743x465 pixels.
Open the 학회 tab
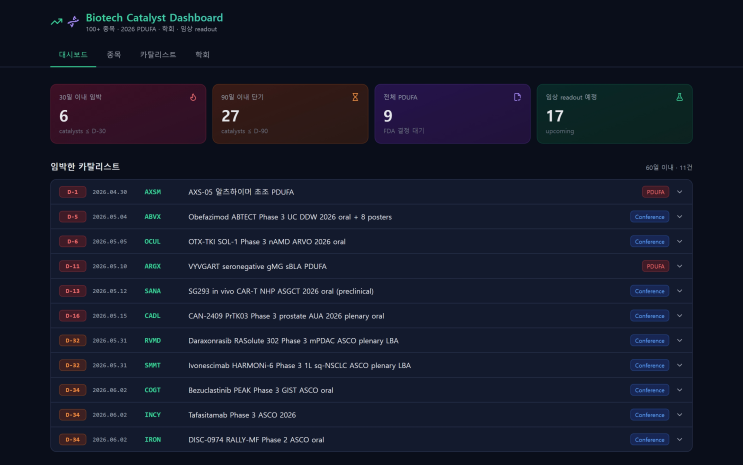point(202,55)
